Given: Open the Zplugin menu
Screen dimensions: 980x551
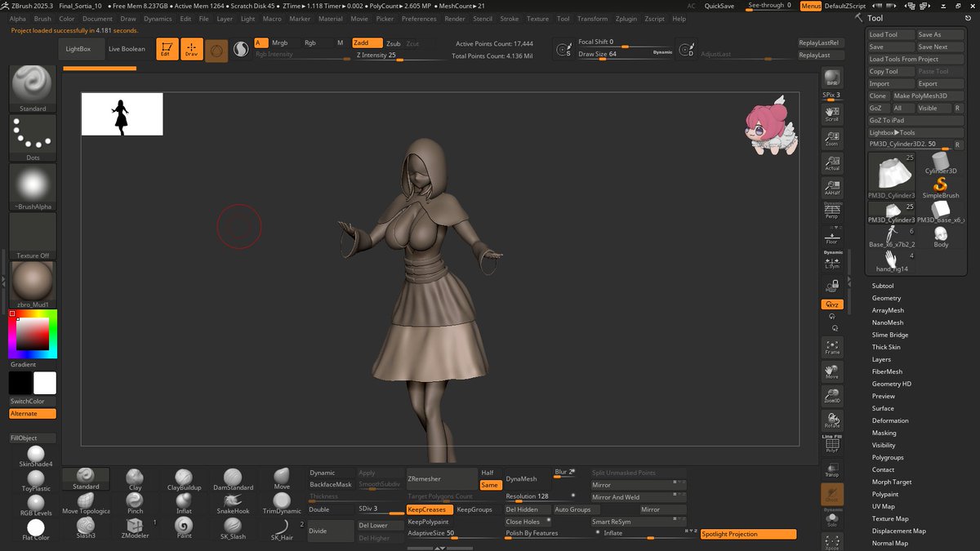Looking at the screenshot, I should 626,18.
